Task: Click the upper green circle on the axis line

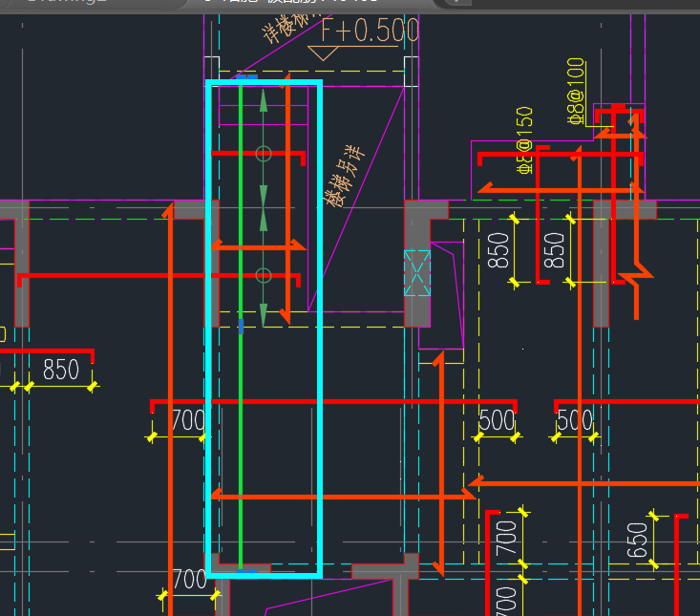Action: pyautogui.click(x=264, y=154)
